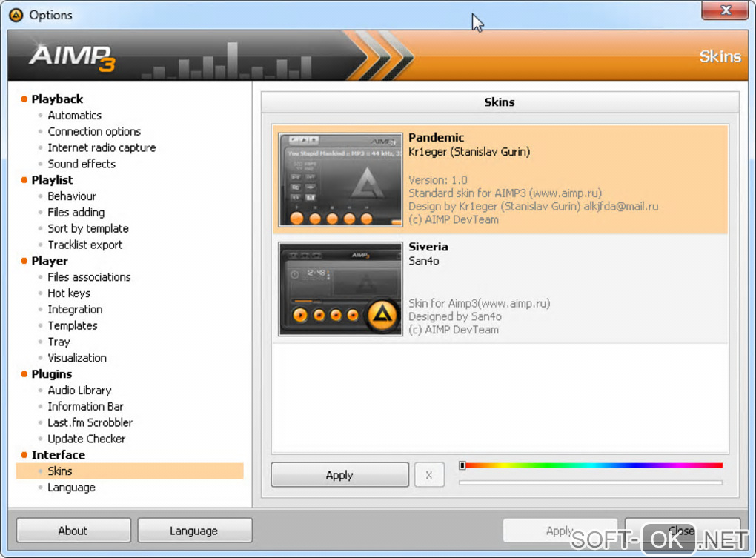Open Hot keys settings

coord(68,293)
